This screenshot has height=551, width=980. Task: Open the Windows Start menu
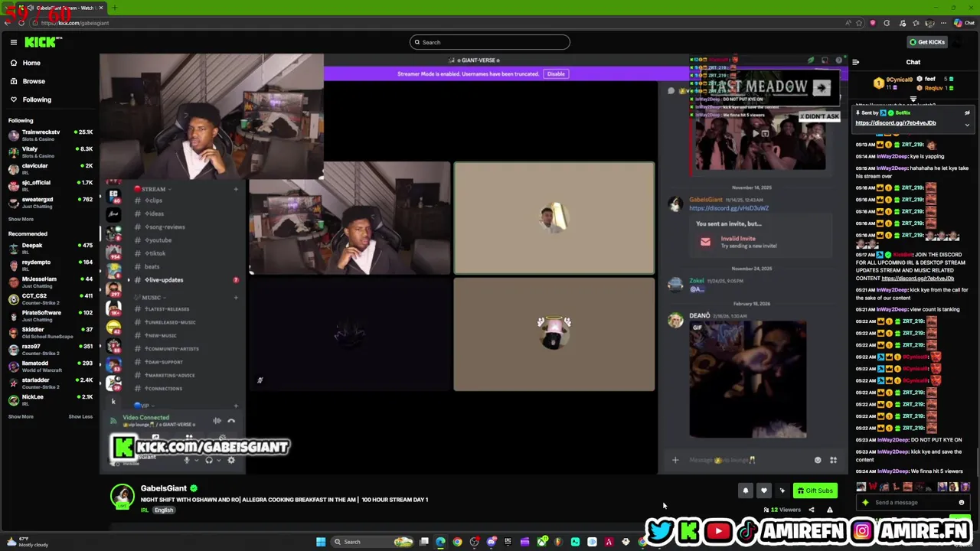[320, 542]
